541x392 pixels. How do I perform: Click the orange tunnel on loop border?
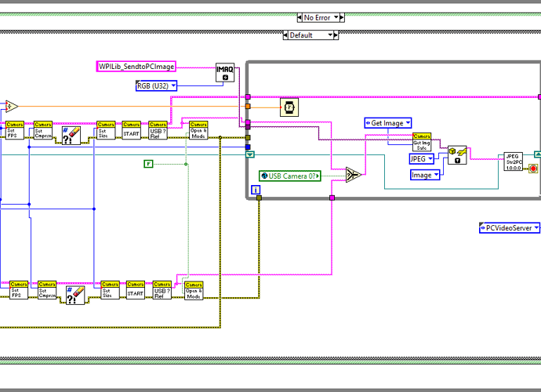pos(248,107)
